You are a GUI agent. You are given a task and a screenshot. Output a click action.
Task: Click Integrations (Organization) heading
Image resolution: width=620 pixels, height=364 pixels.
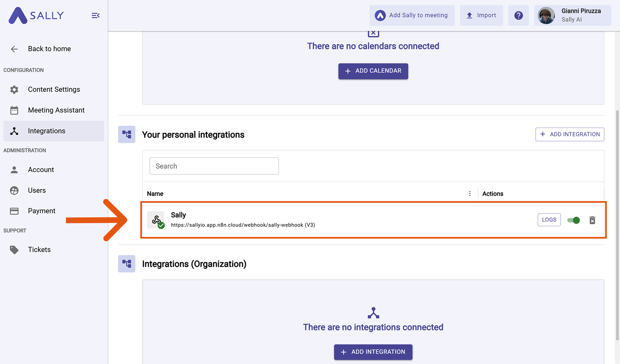tap(194, 264)
